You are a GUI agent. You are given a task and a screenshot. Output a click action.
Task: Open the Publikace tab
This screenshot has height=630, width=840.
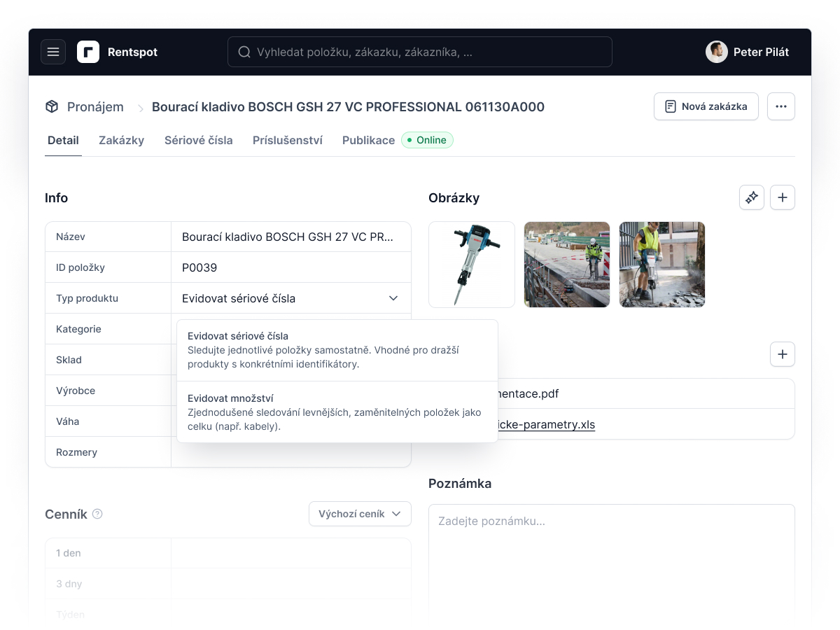click(368, 140)
